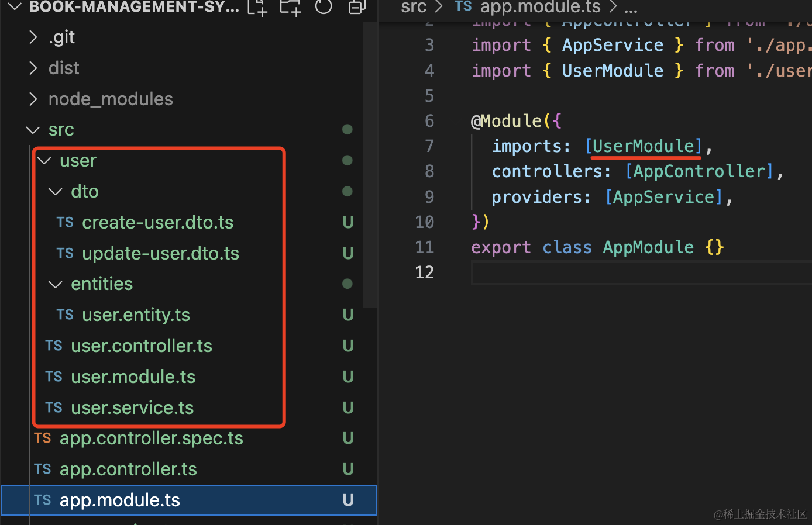Click TS icon beside app.controller.spec.ts
Viewport: 812px width, 525px height.
pos(43,438)
